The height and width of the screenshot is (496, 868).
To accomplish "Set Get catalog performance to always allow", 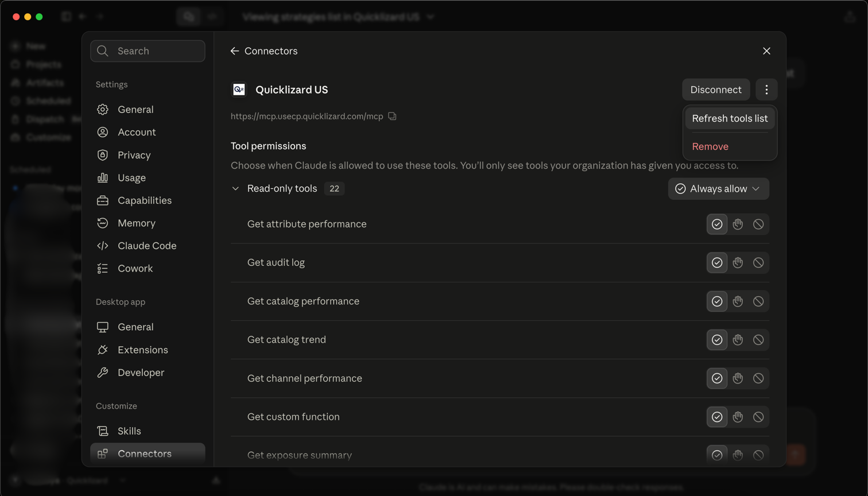I will coord(717,301).
